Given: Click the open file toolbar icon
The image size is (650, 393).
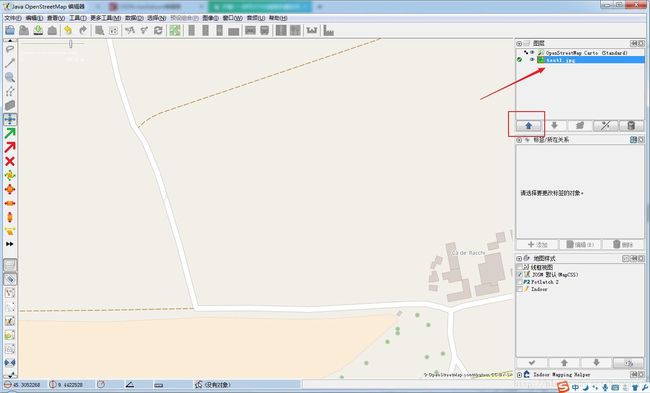Looking at the screenshot, I should [10, 30].
